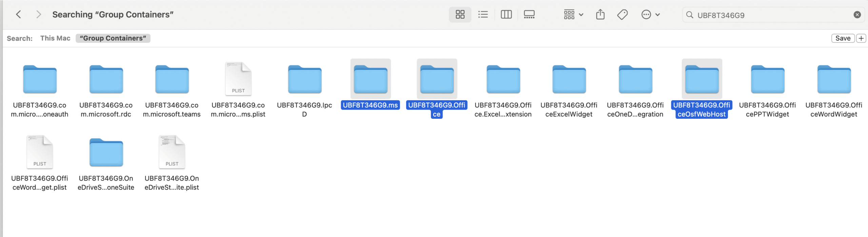
Task: Switch to list view
Action: (483, 15)
